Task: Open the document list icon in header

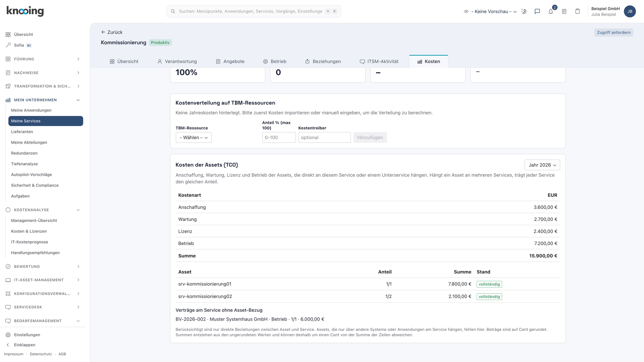Action: (564, 11)
